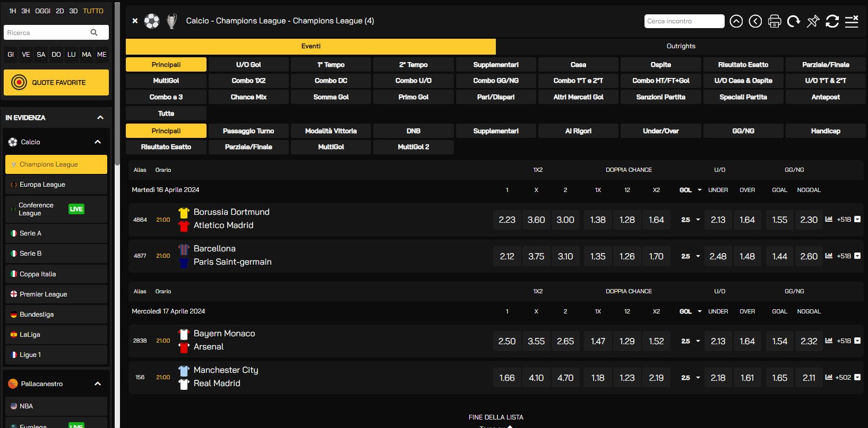
Task: Open statistics chart for Borussia Dortmund match
Action: [829, 219]
